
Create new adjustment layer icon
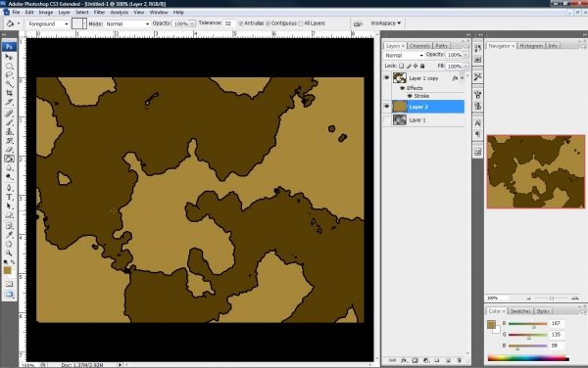coord(426,360)
